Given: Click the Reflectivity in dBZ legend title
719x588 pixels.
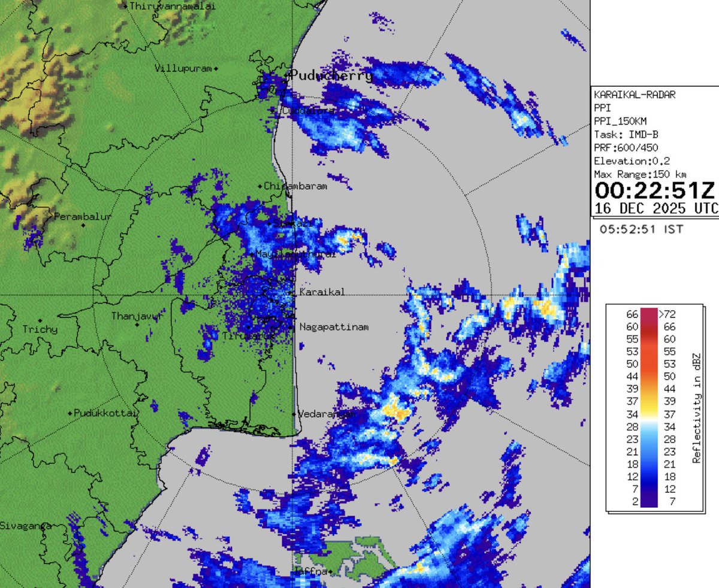Looking at the screenshot, I should coord(697,408).
